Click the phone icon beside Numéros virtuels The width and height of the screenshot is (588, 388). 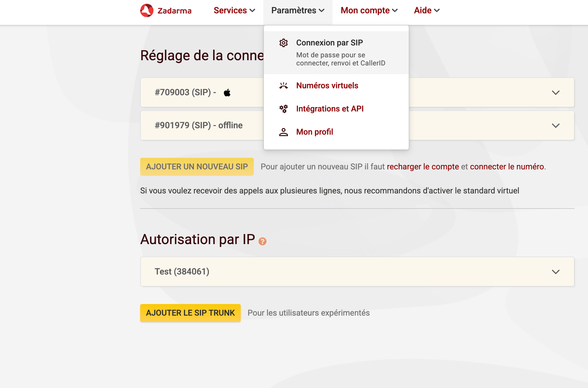[x=283, y=86]
